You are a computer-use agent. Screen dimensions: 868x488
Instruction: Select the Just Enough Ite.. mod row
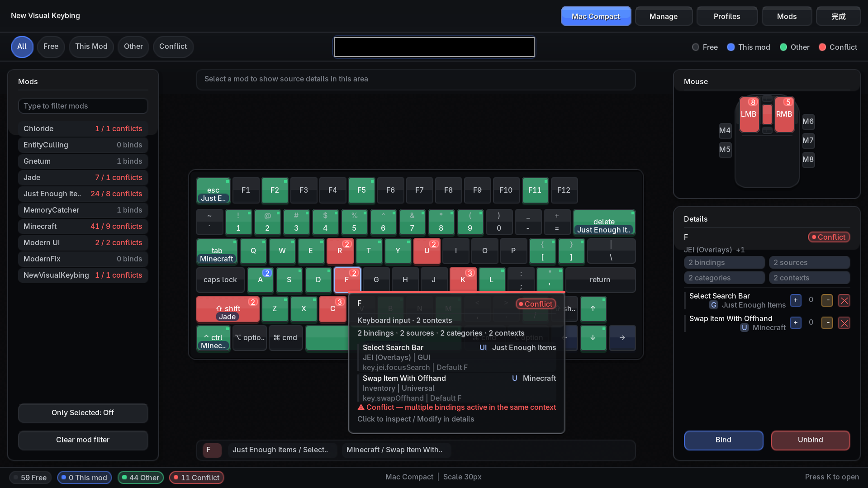(83, 194)
